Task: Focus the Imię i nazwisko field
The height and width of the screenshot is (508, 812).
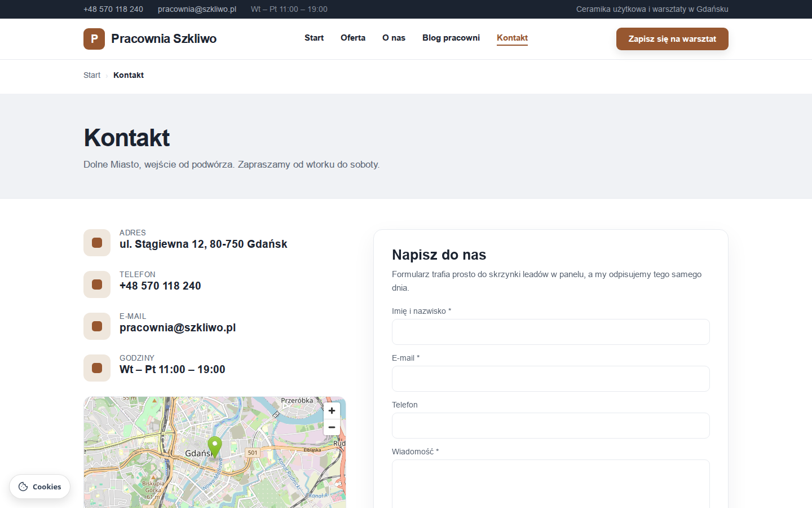Action: (x=551, y=332)
